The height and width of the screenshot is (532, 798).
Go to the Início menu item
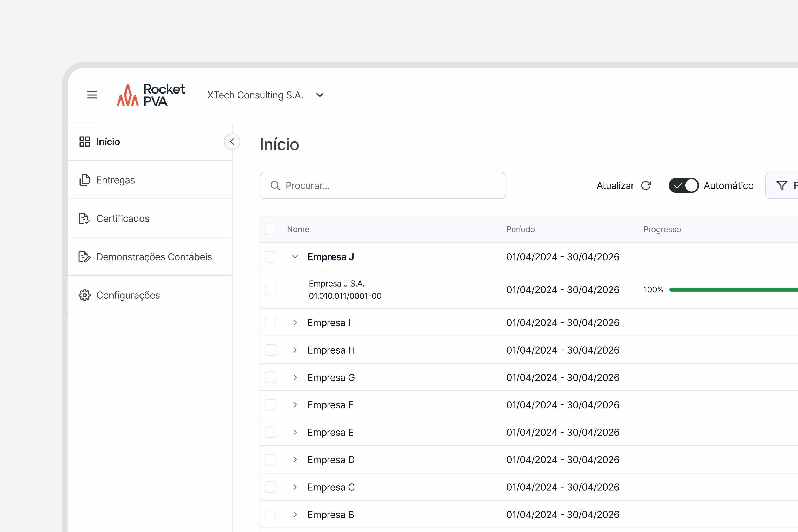coord(108,142)
